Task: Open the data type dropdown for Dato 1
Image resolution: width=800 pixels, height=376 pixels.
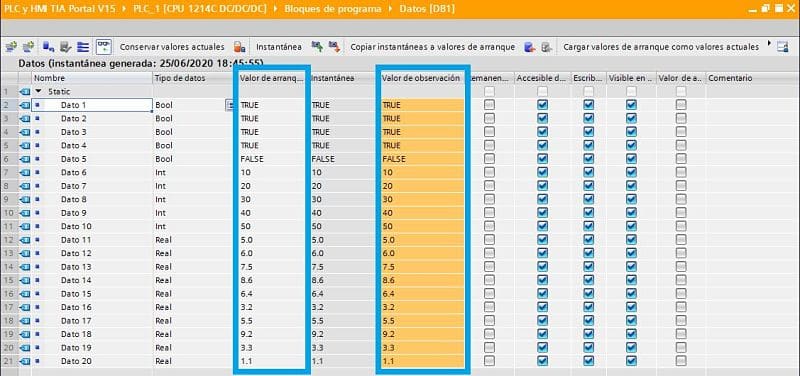Action: click(230, 105)
